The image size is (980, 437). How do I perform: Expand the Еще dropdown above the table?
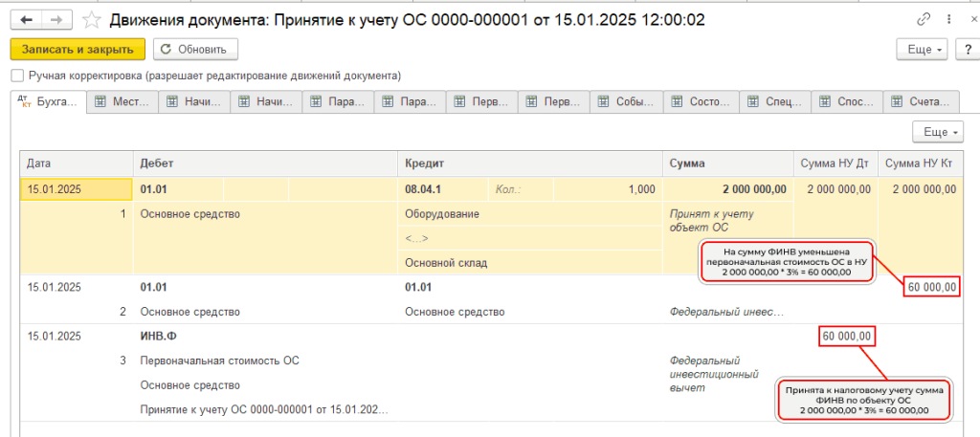point(938,132)
